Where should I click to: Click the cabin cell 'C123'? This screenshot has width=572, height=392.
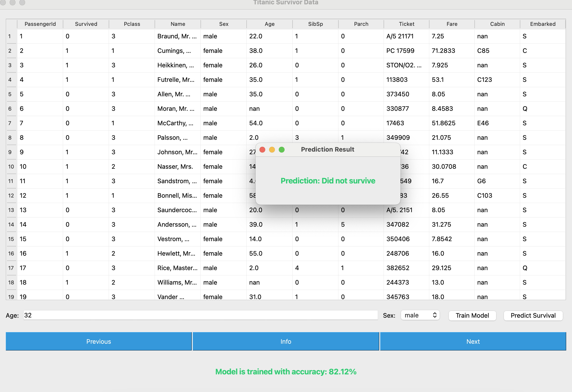(497, 80)
